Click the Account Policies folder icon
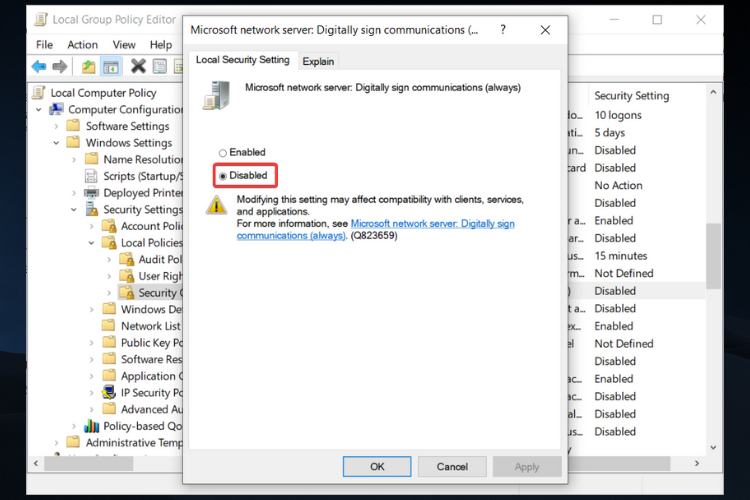The height and width of the screenshot is (500, 750). point(110,226)
